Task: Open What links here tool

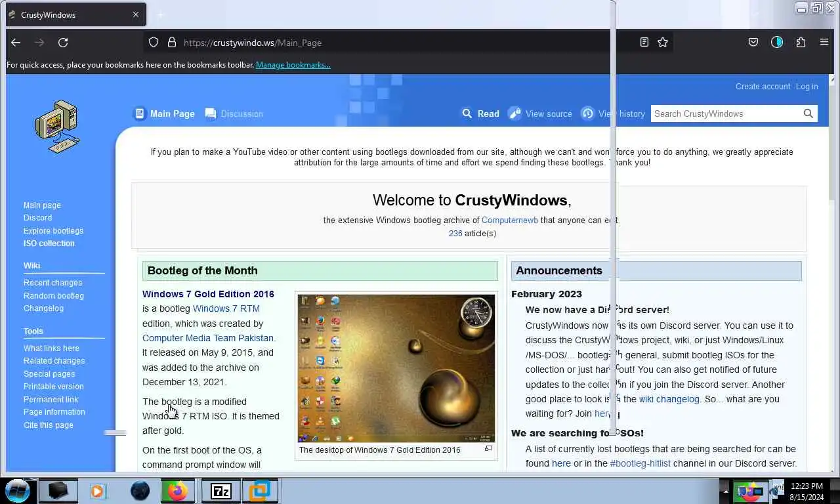Action: pos(51,348)
